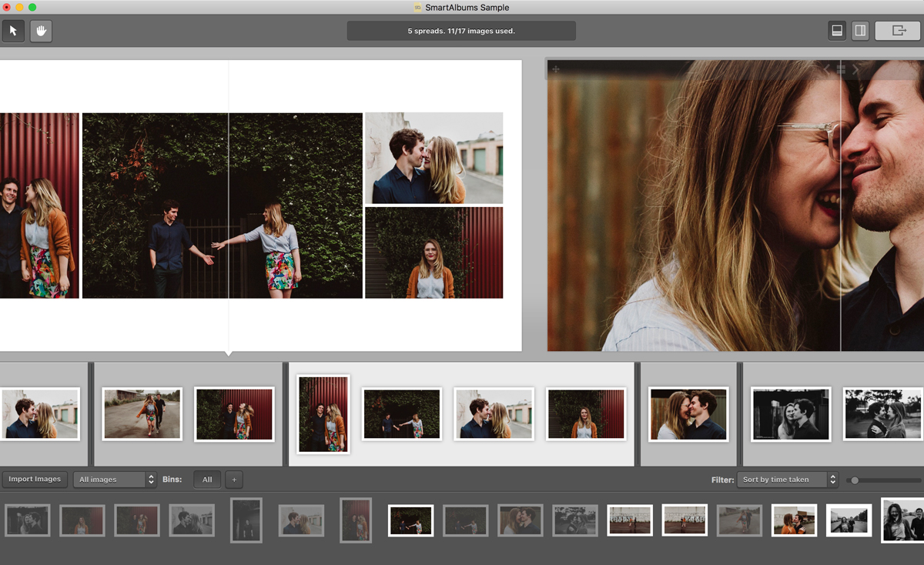This screenshot has height=565, width=924.
Task: Activate the hand pan tool
Action: [x=41, y=31]
